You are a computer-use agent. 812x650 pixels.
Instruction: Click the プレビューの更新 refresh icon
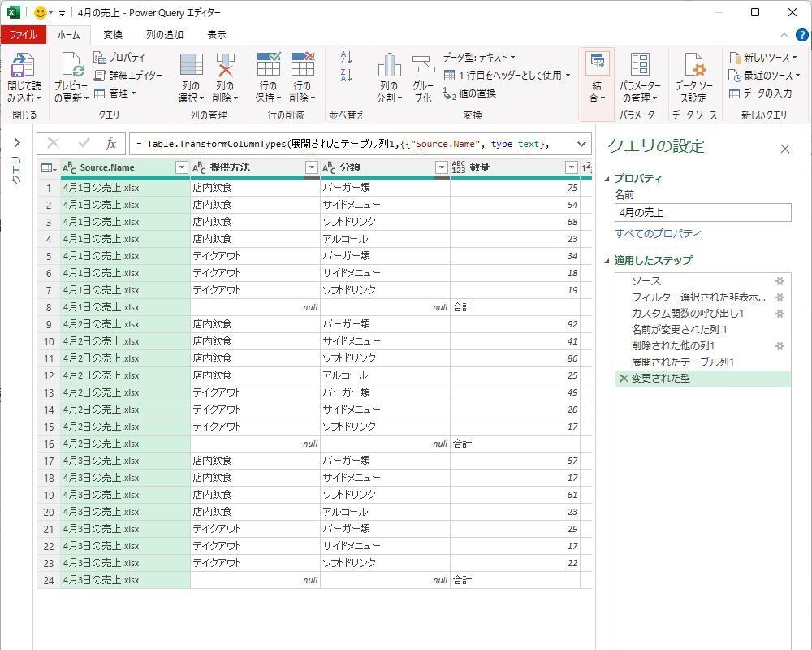click(71, 67)
